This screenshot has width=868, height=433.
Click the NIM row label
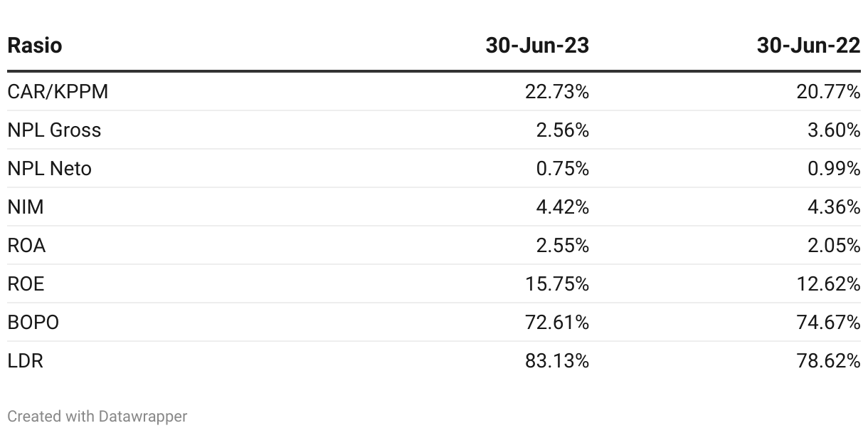[x=26, y=207]
